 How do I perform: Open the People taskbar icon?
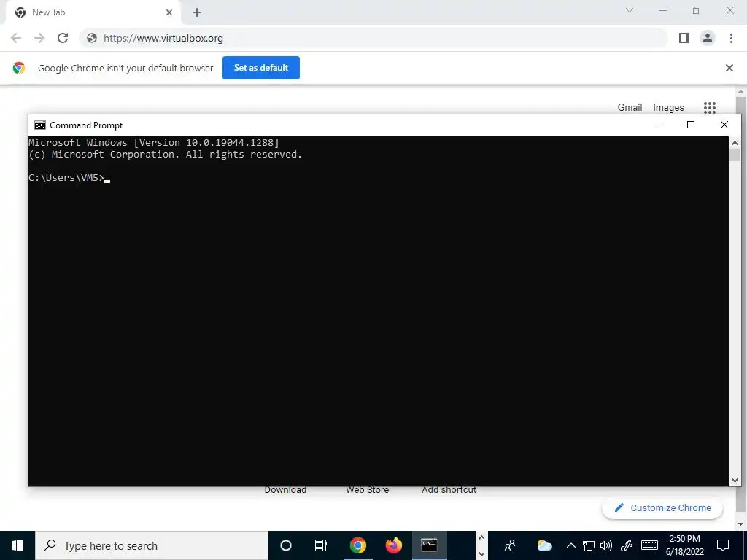(x=510, y=545)
